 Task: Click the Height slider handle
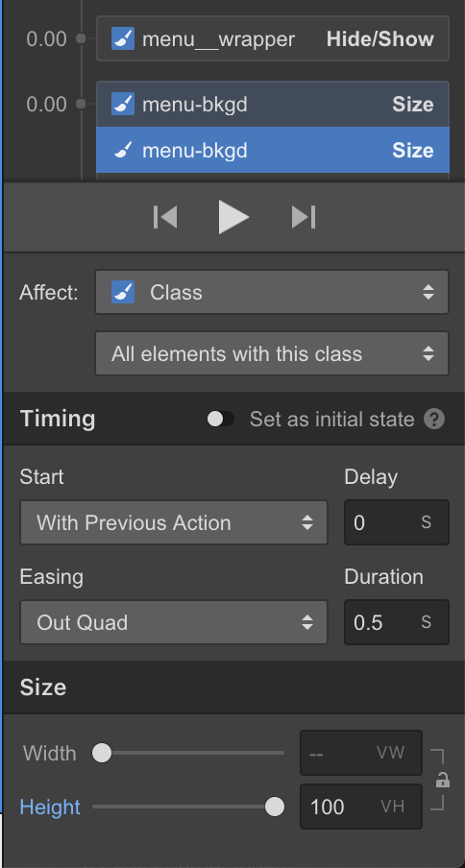(275, 807)
